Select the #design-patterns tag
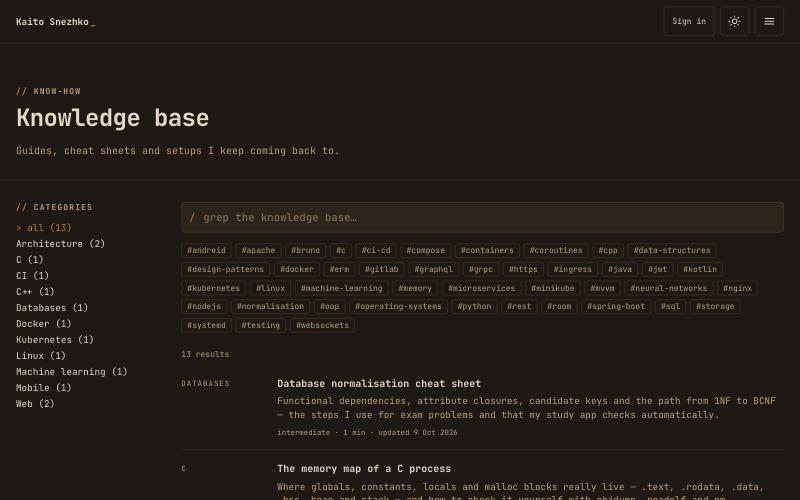The width and height of the screenshot is (800, 500). [x=225, y=269]
